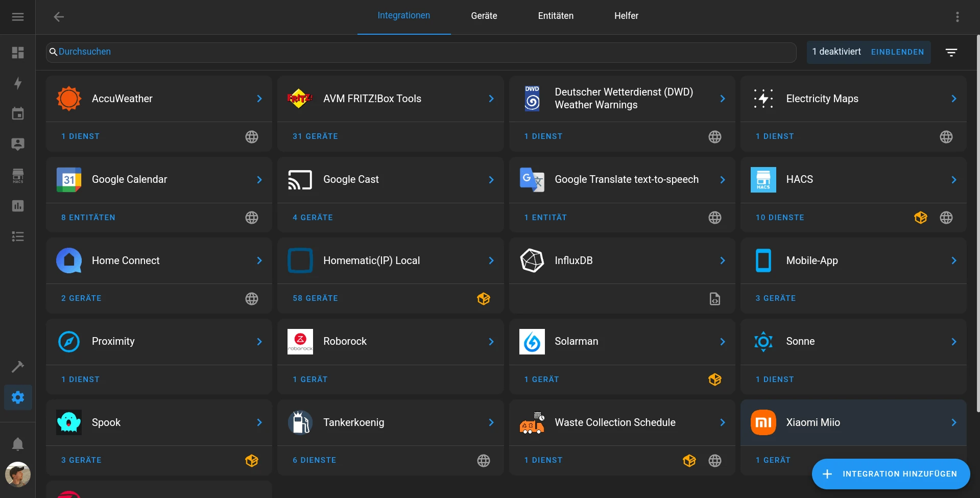Open HACS from the sidebar

coord(18,175)
